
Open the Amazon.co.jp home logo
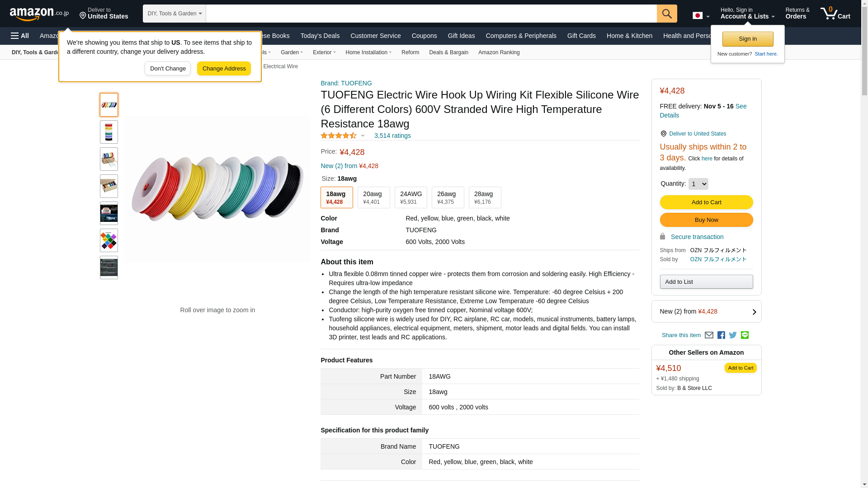(x=39, y=14)
